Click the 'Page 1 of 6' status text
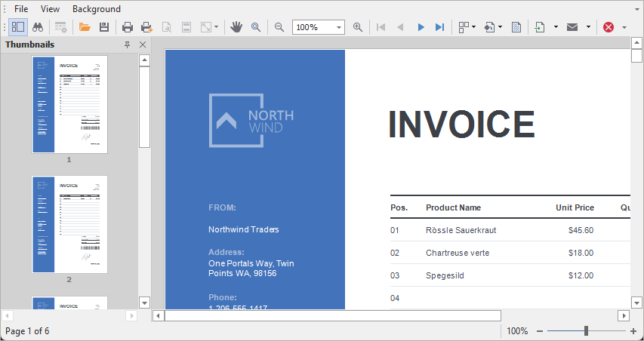 (27, 330)
